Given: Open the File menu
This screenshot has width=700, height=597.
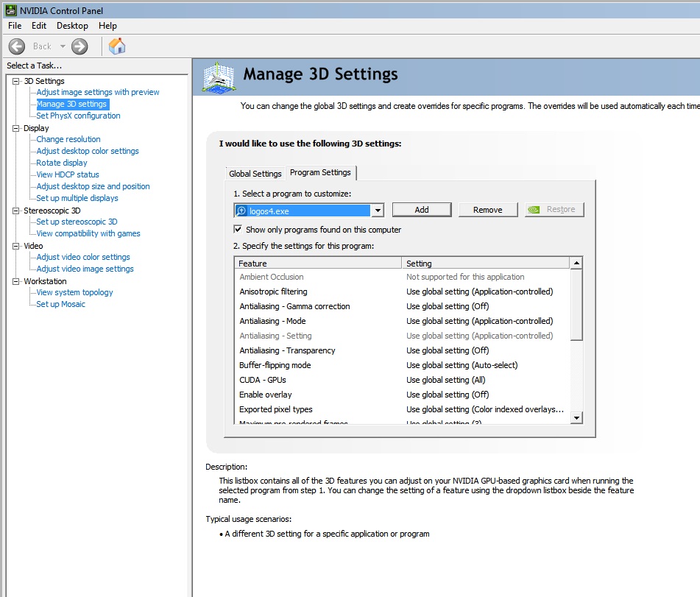Looking at the screenshot, I should [x=15, y=26].
